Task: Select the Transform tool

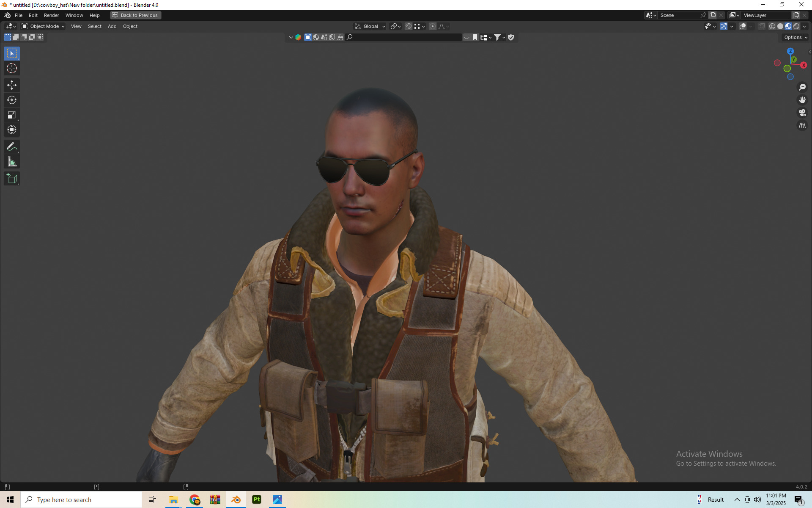Action: [12, 130]
